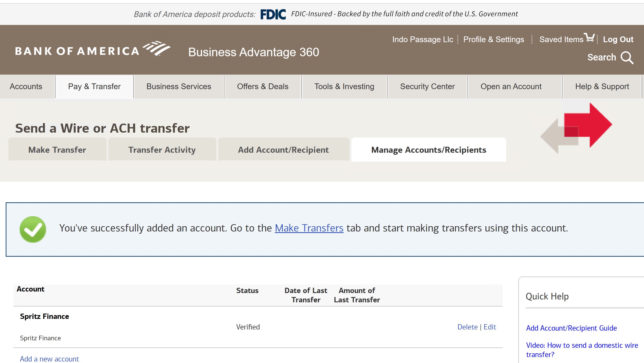Select the Add Account/Recipient tab
The width and height of the screenshot is (644, 363).
pos(283,150)
